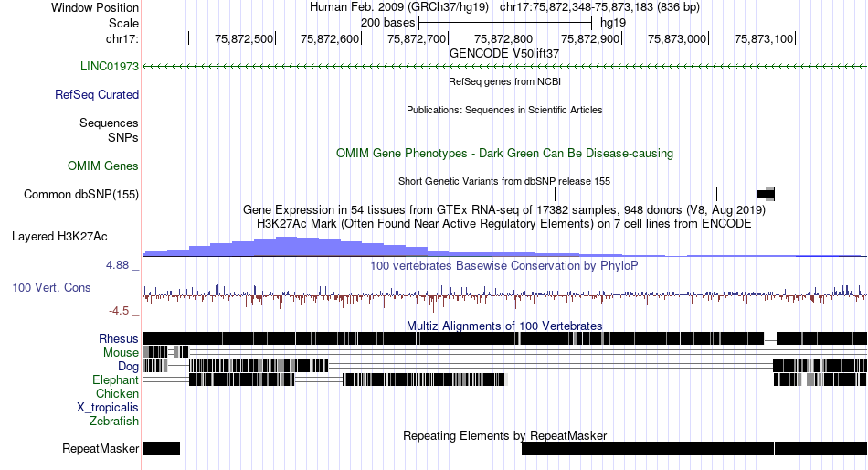
Task: Click the wide black dbSNP variant block
Action: [767, 194]
